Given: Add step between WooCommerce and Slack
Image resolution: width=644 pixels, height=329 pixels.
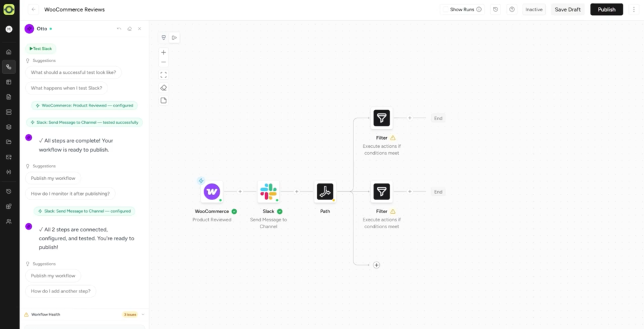Looking at the screenshot, I should tap(240, 191).
